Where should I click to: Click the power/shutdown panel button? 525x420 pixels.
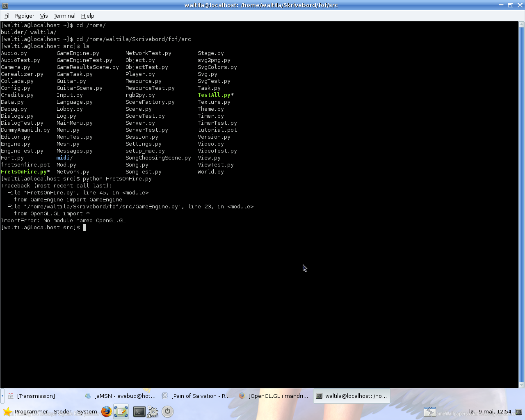[x=167, y=411]
